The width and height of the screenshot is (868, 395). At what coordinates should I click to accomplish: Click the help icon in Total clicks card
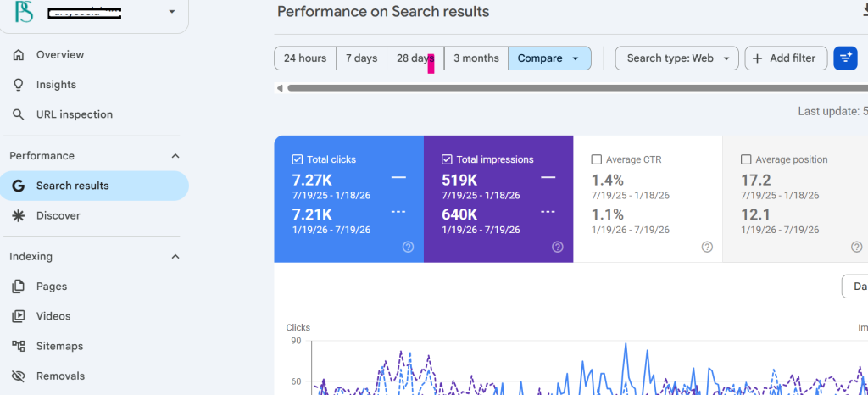[408, 247]
